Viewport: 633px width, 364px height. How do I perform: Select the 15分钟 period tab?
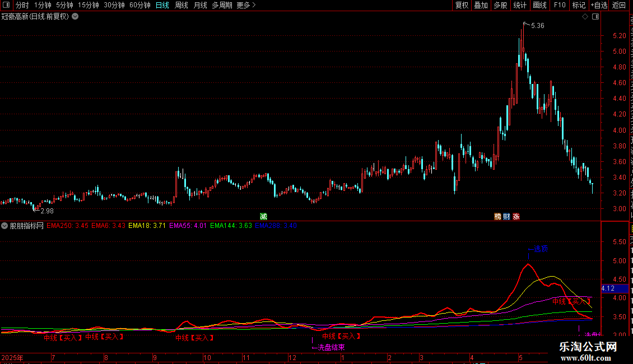88,5
